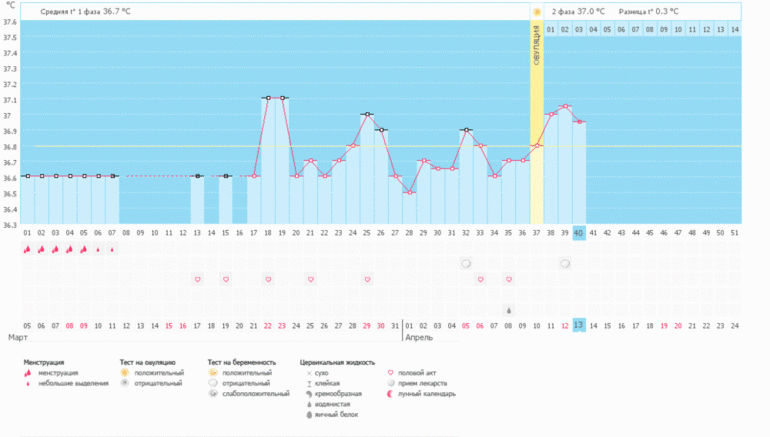The width and height of the screenshot is (770, 437).
Task: Click the '2 фаза 37.0 °C' label
Action: (578, 11)
